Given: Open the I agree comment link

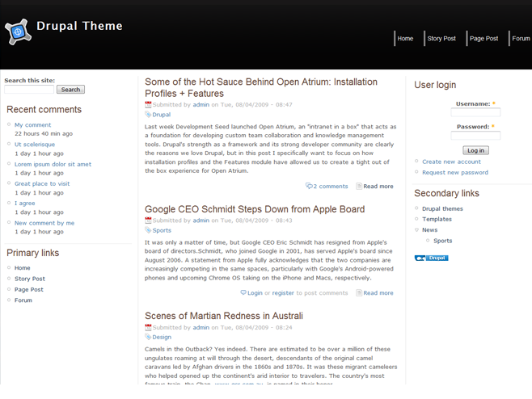Looking at the screenshot, I should click(25, 203).
